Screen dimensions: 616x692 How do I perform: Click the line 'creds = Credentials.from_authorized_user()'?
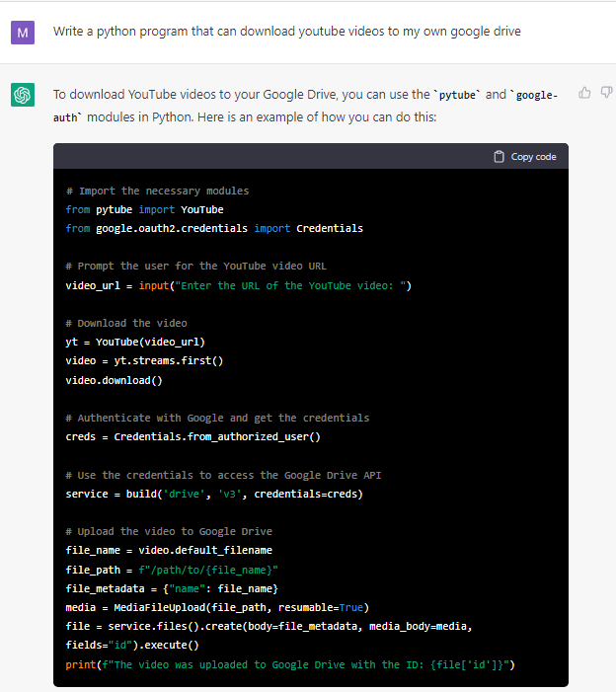[192, 437]
